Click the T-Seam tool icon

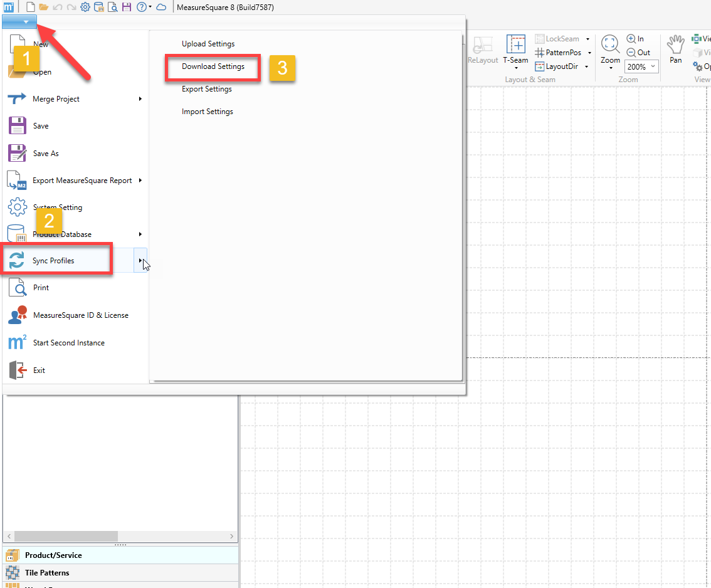515,44
